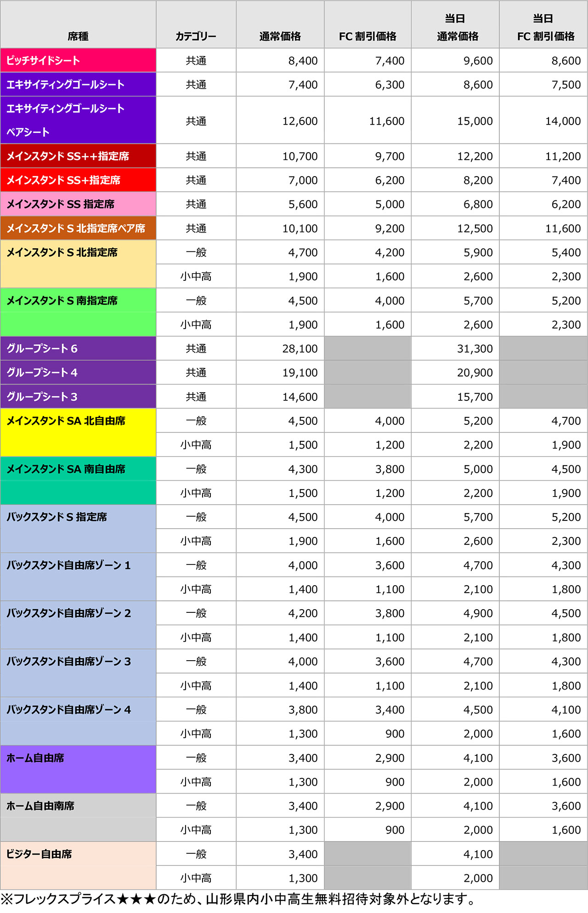Click the 席種 column header
The image size is (588, 913).
[x=78, y=36]
